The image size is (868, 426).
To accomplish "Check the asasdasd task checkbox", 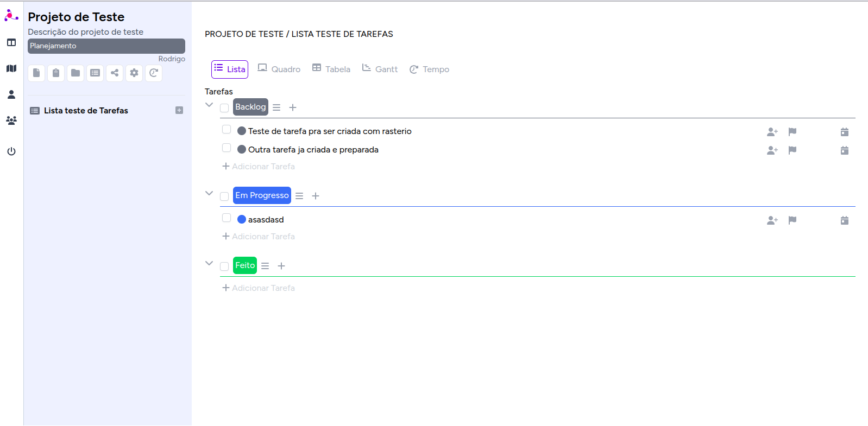I will click(x=227, y=218).
